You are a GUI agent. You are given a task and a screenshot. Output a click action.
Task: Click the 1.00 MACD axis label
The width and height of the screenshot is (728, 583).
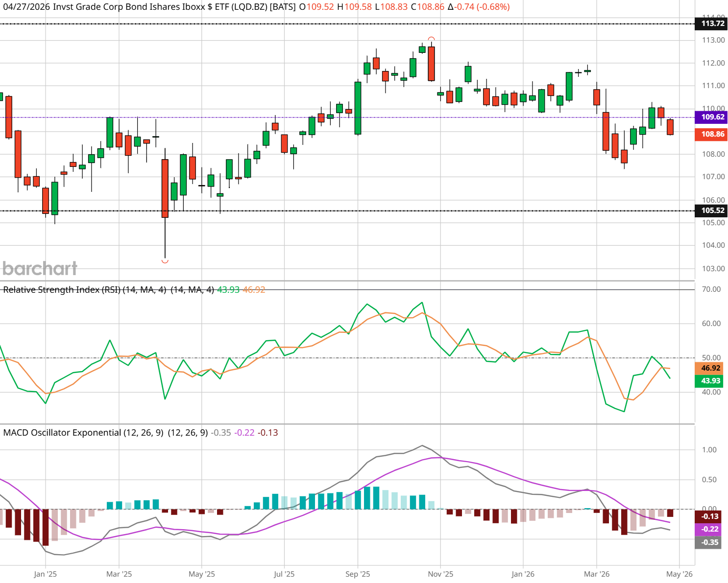(709, 450)
